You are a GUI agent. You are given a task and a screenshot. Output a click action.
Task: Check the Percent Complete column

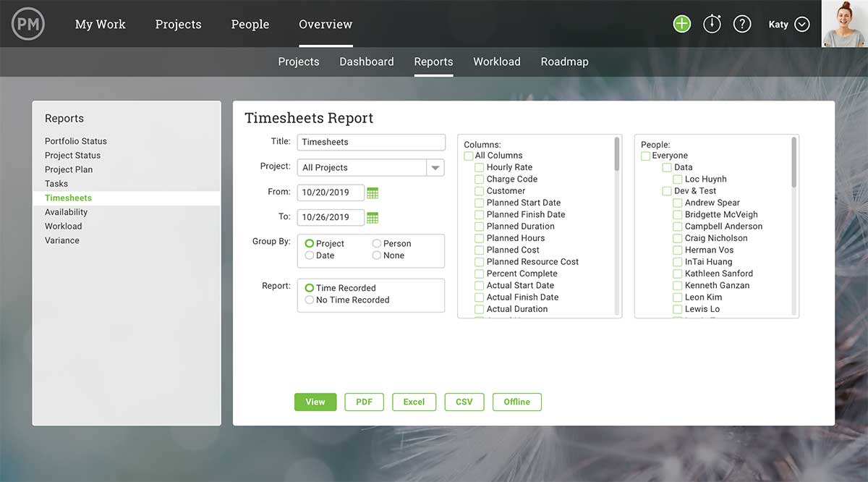click(x=480, y=274)
